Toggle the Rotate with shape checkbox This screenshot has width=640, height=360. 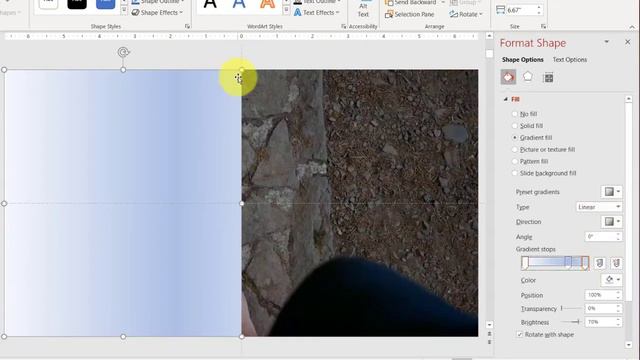[520, 334]
